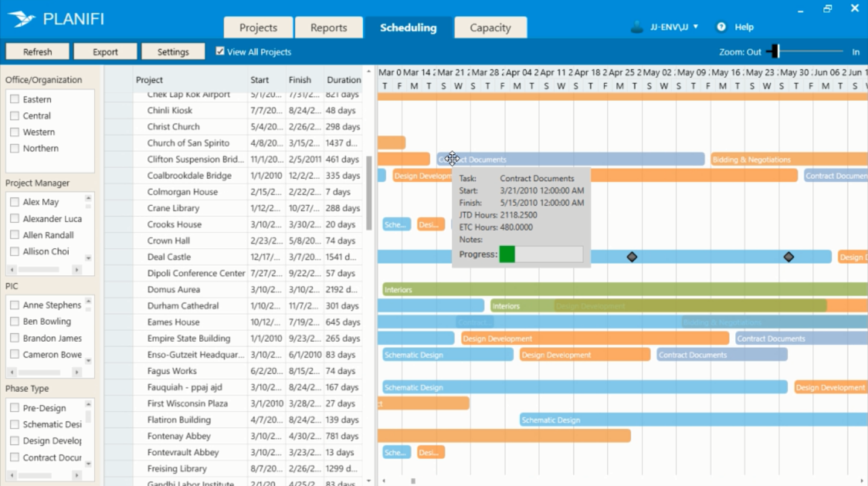
Task: Click the Domus Aurea Interiors bar
Action: point(625,290)
